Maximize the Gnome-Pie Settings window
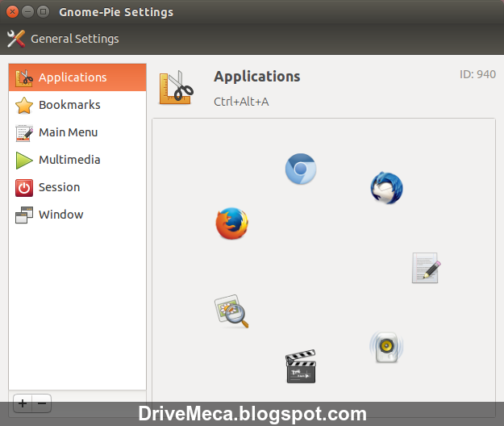 point(43,12)
